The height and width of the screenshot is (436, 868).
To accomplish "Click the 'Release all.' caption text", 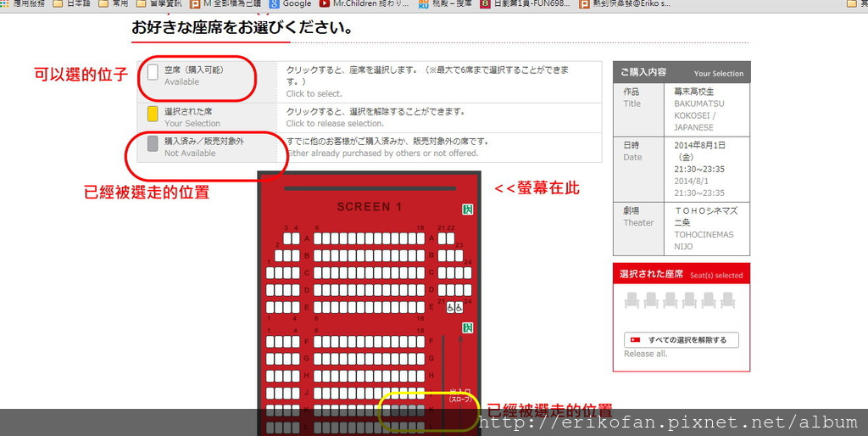I will click(645, 354).
